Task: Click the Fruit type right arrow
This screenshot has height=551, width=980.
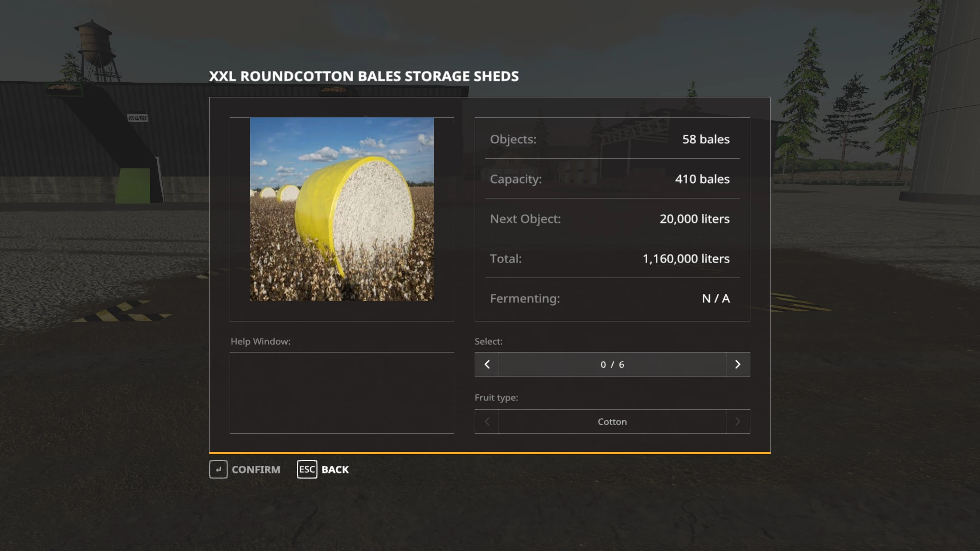Action: (x=738, y=421)
